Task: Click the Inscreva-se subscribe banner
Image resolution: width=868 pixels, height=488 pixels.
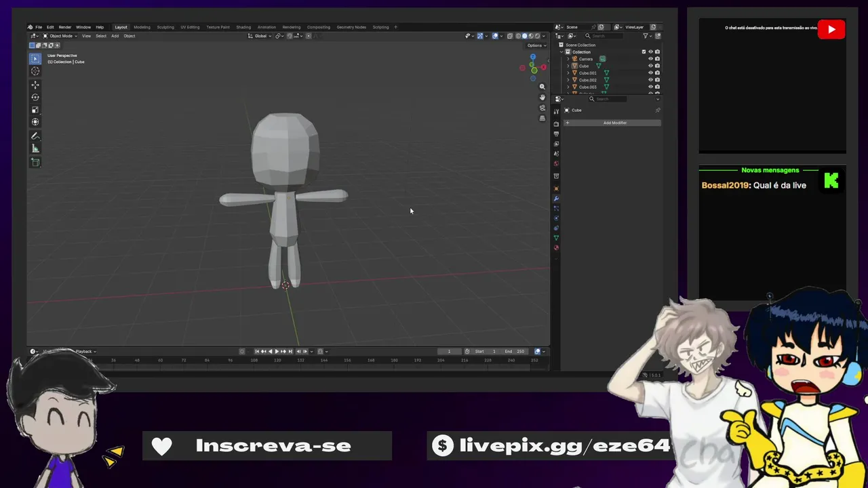Action: pyautogui.click(x=267, y=445)
